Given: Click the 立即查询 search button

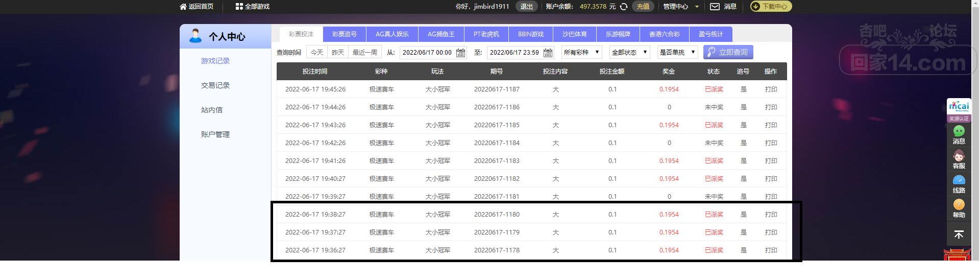Looking at the screenshot, I should point(728,52).
